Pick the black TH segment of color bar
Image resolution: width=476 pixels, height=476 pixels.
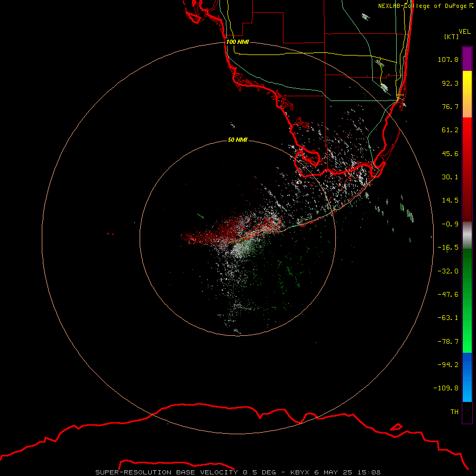(x=467, y=413)
